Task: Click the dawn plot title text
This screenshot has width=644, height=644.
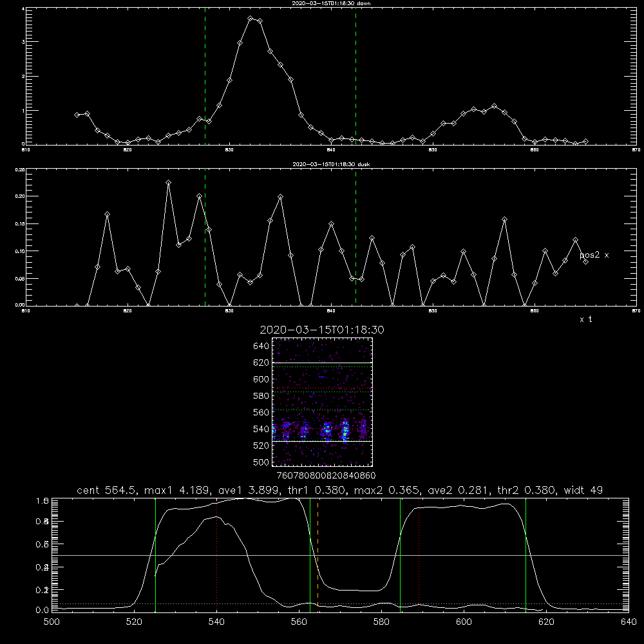Action: coord(331,3)
